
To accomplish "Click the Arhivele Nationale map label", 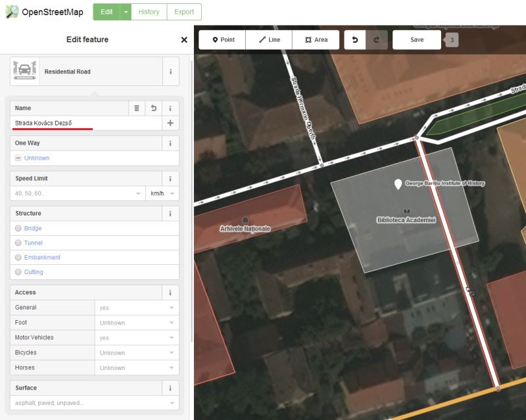I will pyautogui.click(x=245, y=229).
